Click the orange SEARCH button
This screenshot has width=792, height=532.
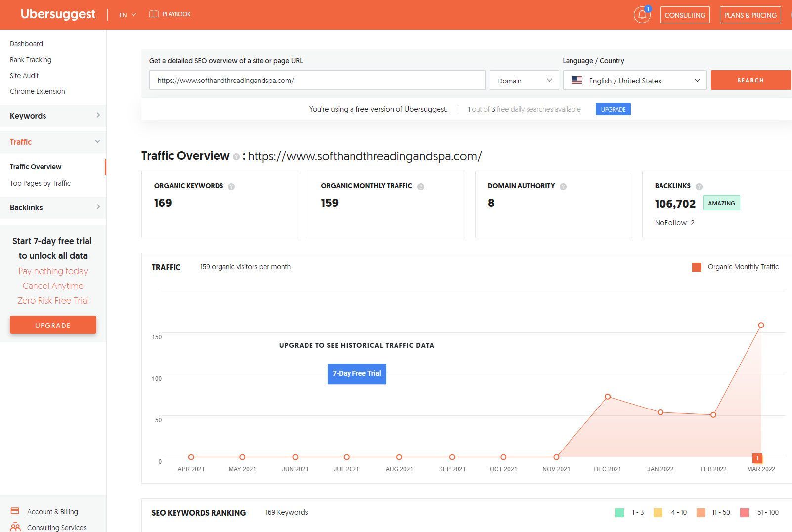coord(750,80)
